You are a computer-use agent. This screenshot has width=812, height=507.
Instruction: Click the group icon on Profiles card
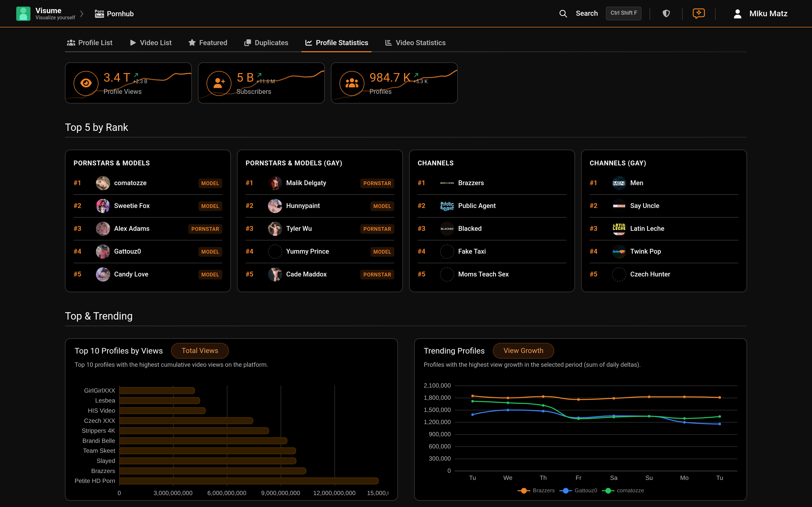click(x=351, y=83)
